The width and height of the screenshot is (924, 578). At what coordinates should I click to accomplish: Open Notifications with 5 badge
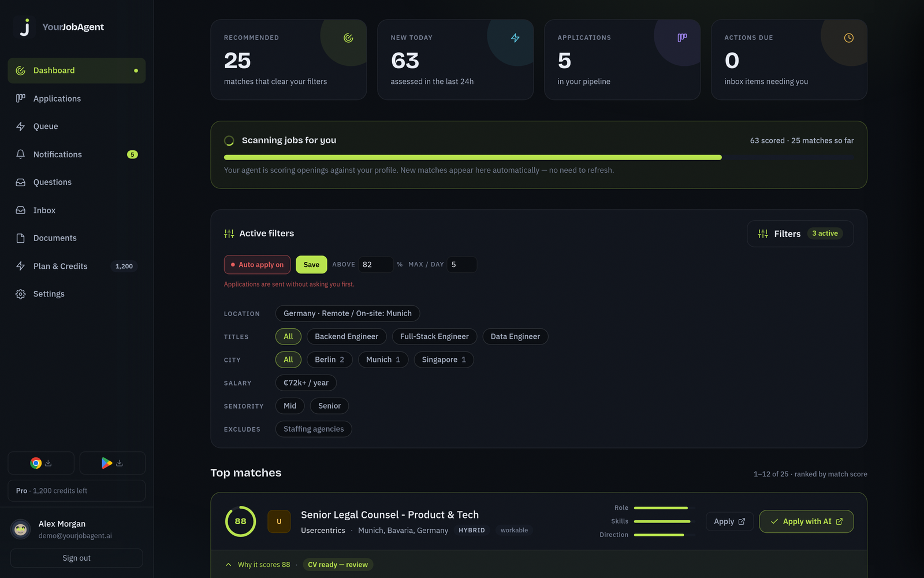(x=77, y=154)
